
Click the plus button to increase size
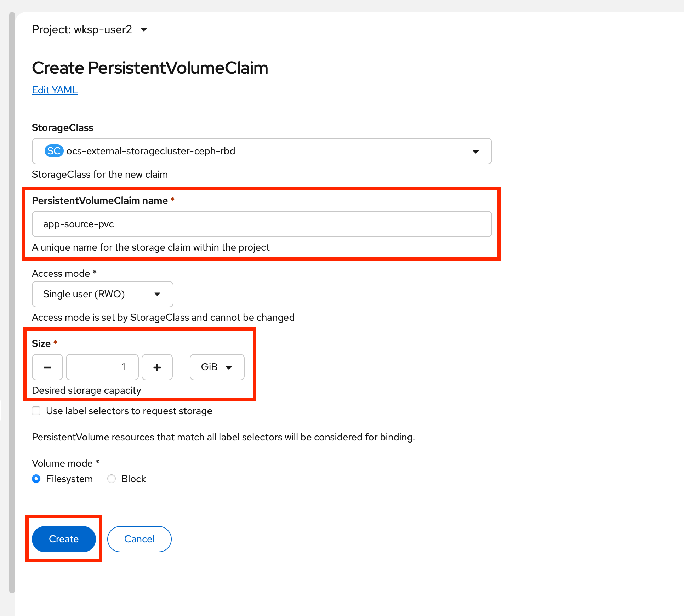click(x=157, y=367)
